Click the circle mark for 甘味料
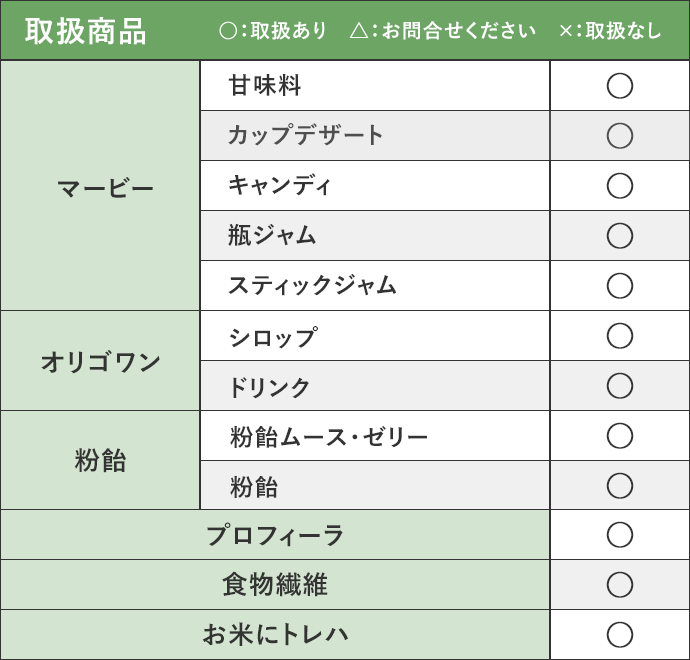This screenshot has height=660, width=690. tap(620, 86)
